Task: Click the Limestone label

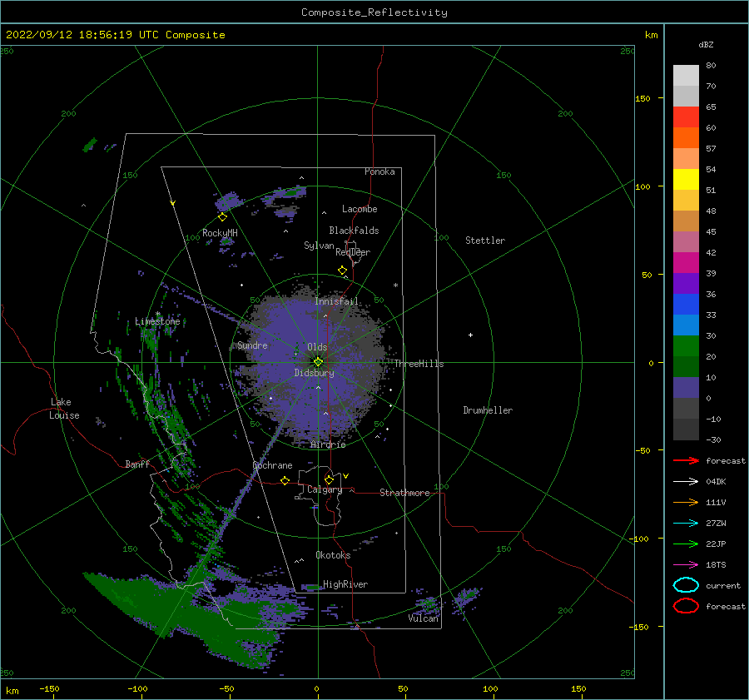Action: tap(157, 321)
